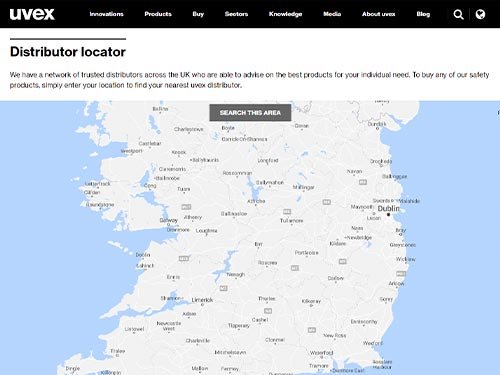Click the Navan label on the map
The image size is (500, 375).
pos(354,171)
